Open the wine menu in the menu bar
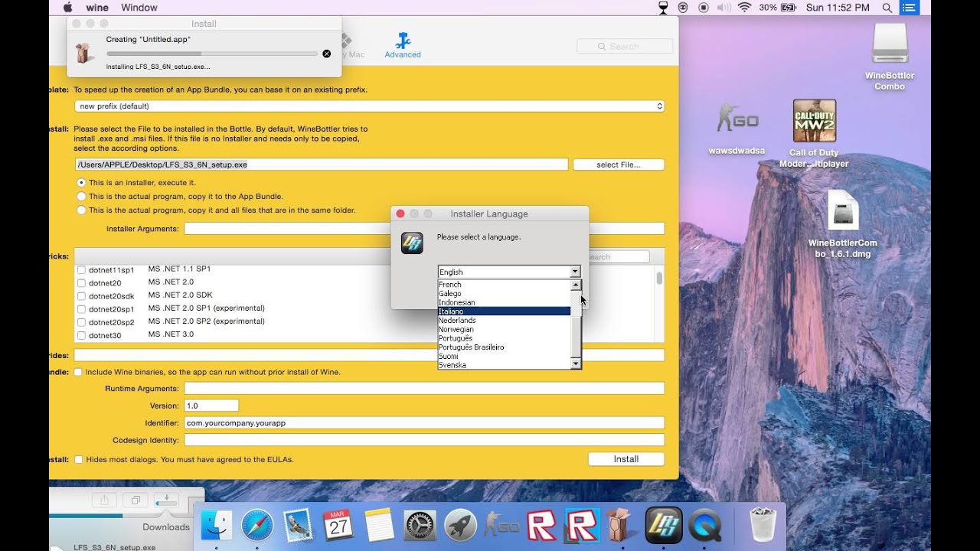 (97, 8)
